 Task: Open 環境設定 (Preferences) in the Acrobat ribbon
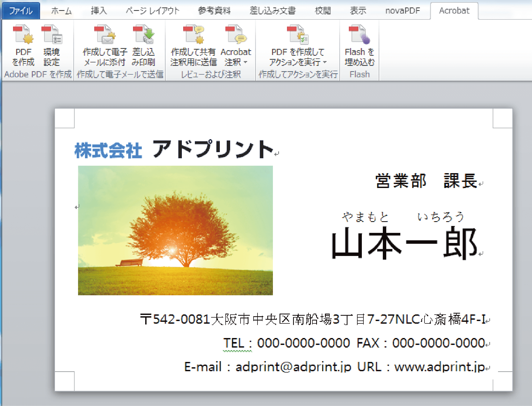[52, 46]
